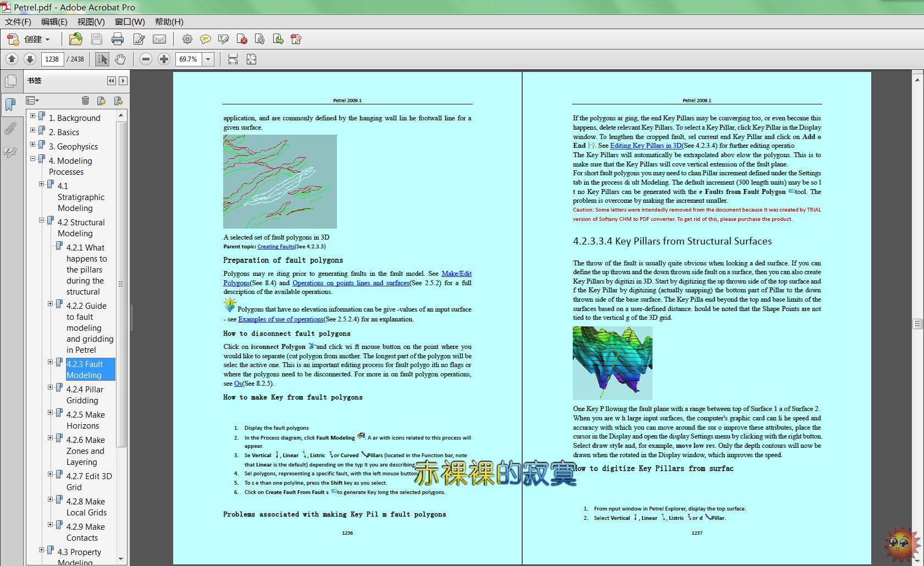
Task: Go to next page arrow
Action: click(x=30, y=59)
